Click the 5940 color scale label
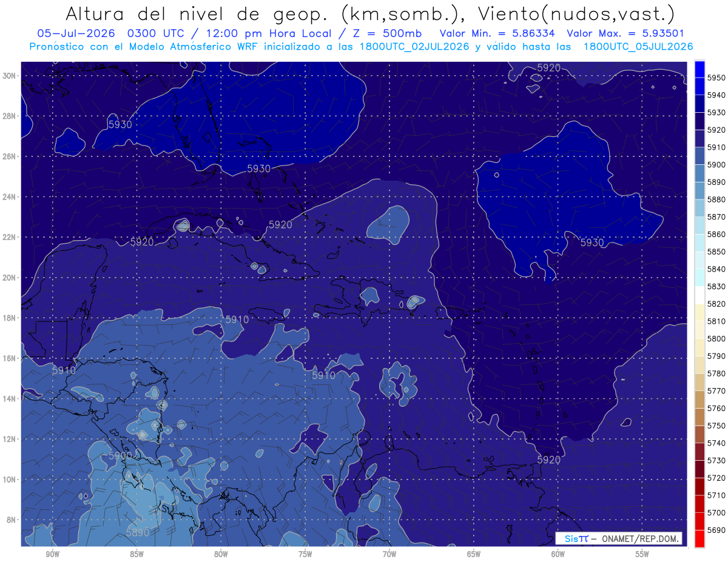728x562 pixels. coord(717,95)
